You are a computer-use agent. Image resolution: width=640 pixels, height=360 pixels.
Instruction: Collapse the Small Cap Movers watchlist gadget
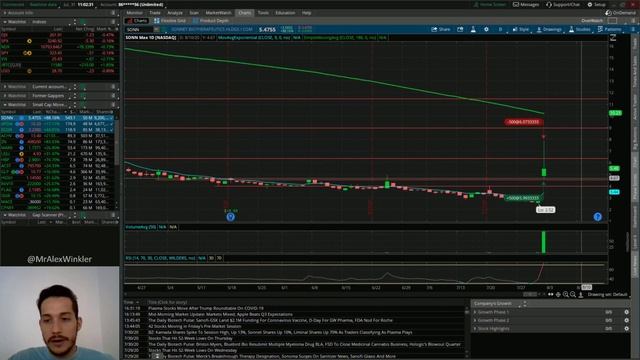pyautogui.click(x=5, y=104)
